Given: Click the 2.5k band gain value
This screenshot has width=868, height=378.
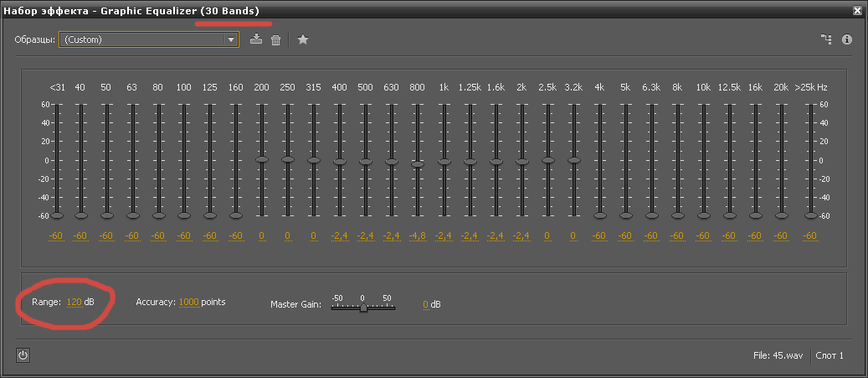Looking at the screenshot, I should coord(547,236).
